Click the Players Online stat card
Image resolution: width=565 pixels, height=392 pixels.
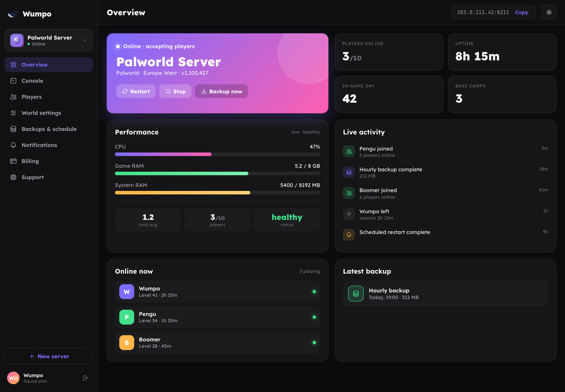point(389,52)
